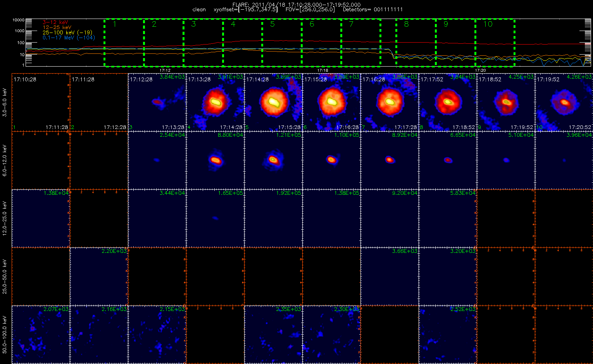This screenshot has height=364, width=593.
Task: Open the 3-6 keV image at 17:18:52
Action: (x=506, y=102)
